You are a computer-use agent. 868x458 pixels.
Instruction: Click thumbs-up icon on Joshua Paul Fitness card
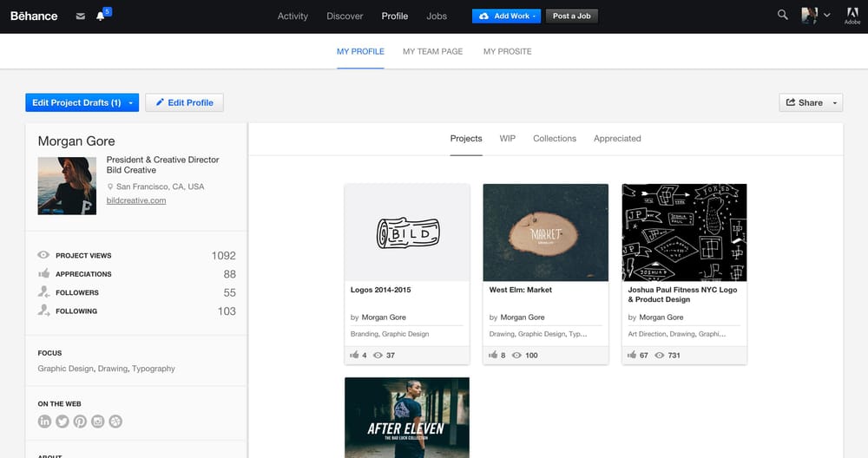(x=632, y=355)
